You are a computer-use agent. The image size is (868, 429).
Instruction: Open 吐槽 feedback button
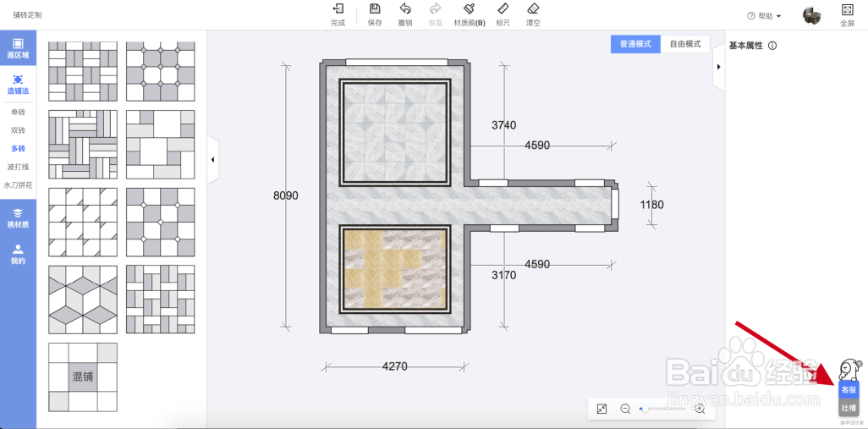(x=849, y=408)
